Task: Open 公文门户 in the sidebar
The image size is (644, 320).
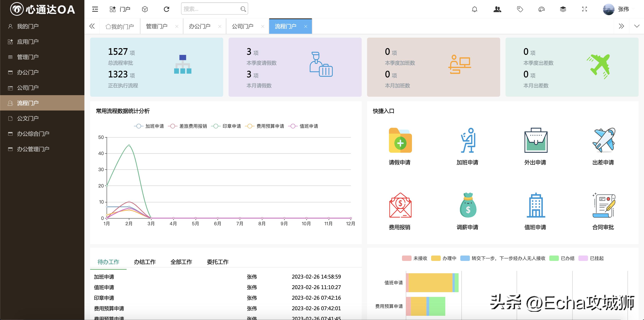Action: pos(28,118)
